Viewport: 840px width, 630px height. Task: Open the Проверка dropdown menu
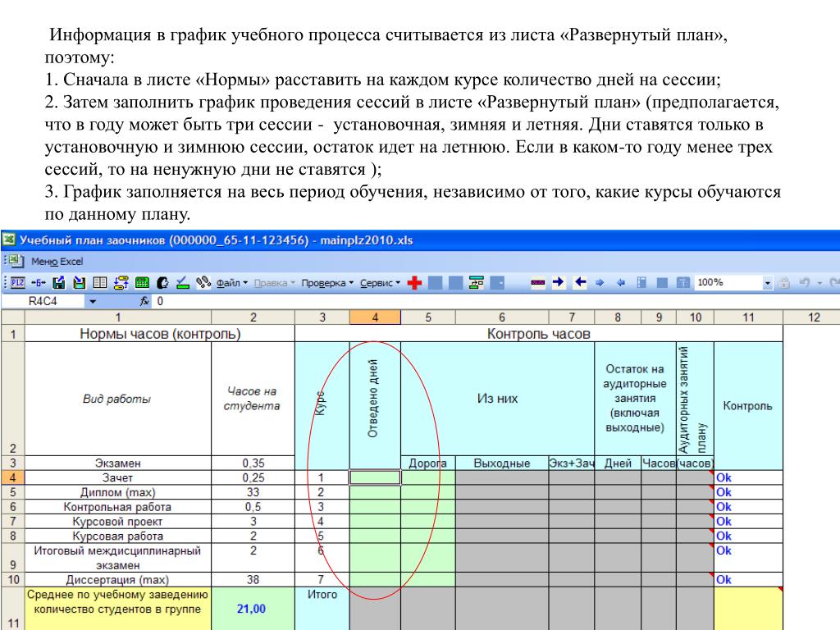(x=327, y=283)
